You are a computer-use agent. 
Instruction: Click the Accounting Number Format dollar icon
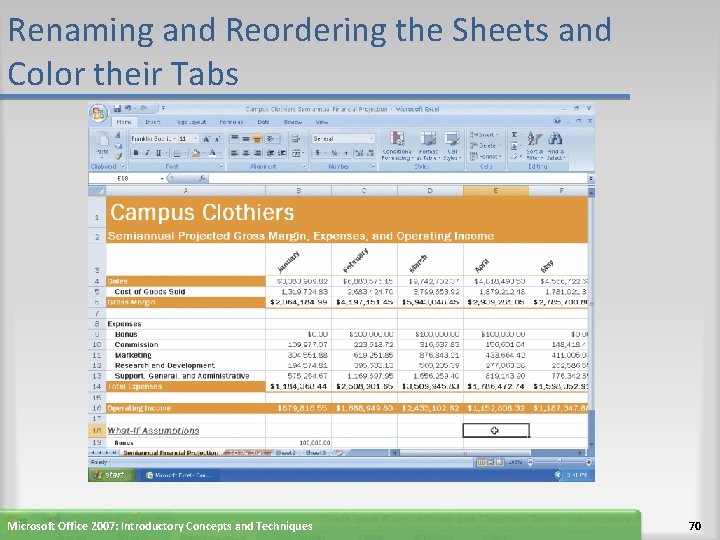317,153
